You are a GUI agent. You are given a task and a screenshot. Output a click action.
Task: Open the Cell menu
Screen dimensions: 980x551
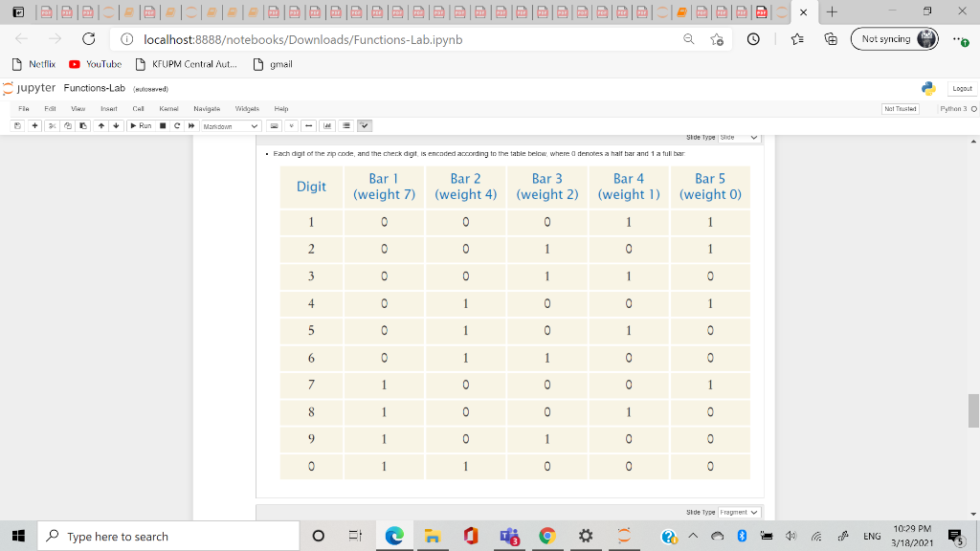138,109
